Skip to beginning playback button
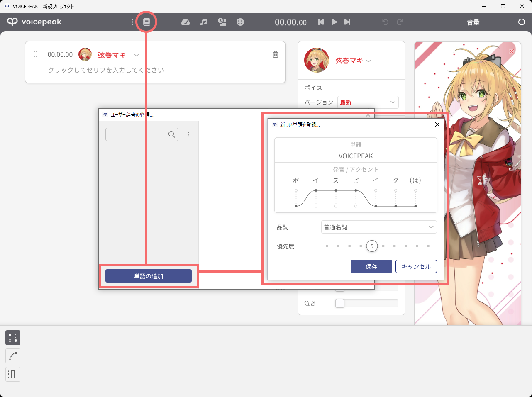Viewport: 532px width, 397px height. click(x=321, y=22)
